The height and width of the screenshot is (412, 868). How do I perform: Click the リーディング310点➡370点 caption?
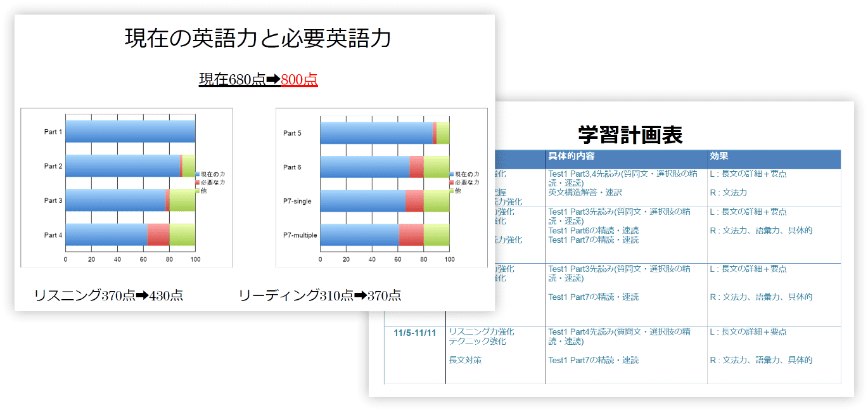[x=320, y=295]
